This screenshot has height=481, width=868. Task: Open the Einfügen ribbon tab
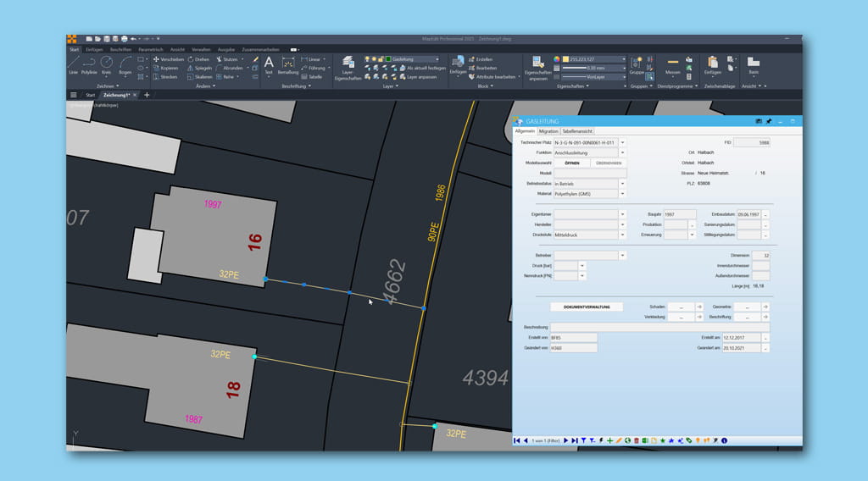94,49
